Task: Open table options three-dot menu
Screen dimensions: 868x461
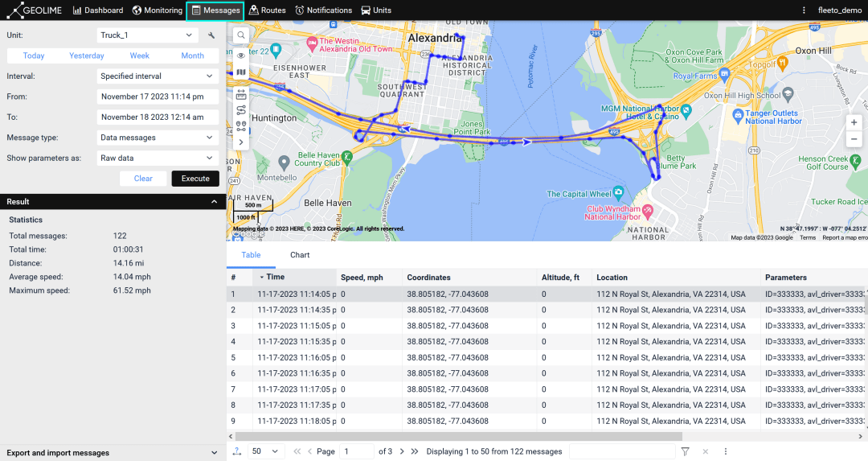Action: 725,451
